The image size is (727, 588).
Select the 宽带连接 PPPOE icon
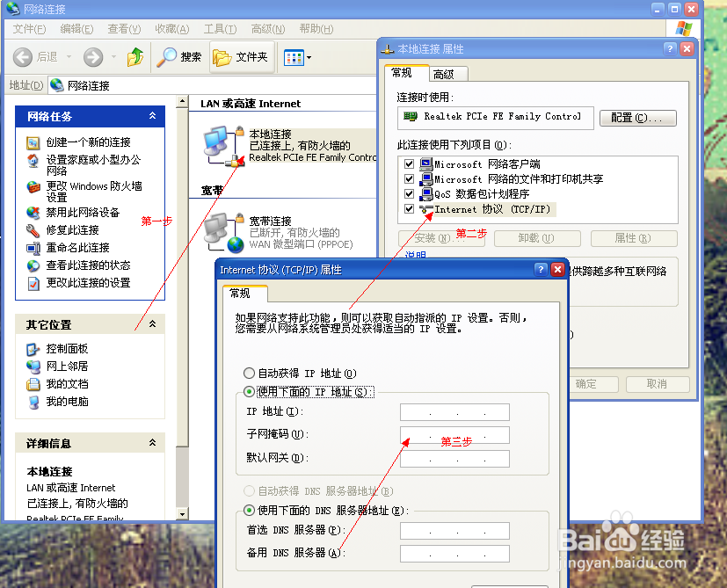(224, 233)
